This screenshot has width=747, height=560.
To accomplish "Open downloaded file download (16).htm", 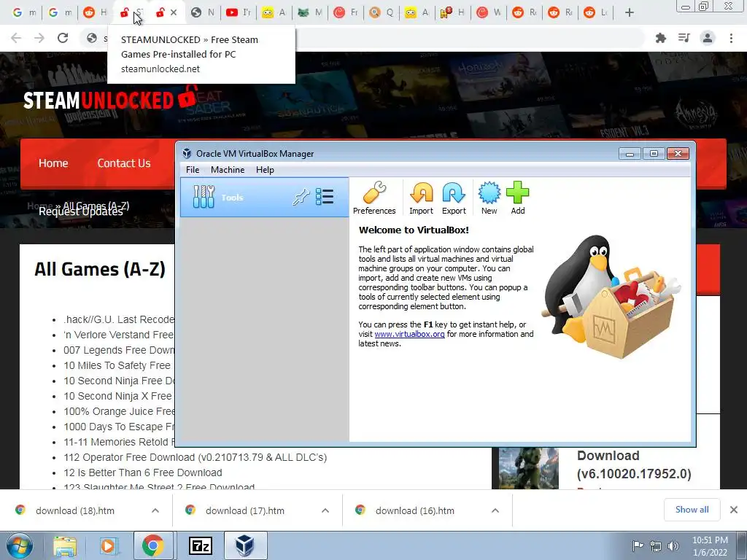I will (415, 510).
